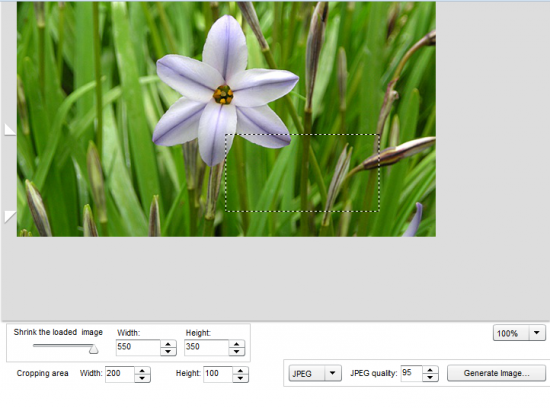Lower JPEG quality with the down arrow
Screen dimensions: 550x408
point(430,377)
